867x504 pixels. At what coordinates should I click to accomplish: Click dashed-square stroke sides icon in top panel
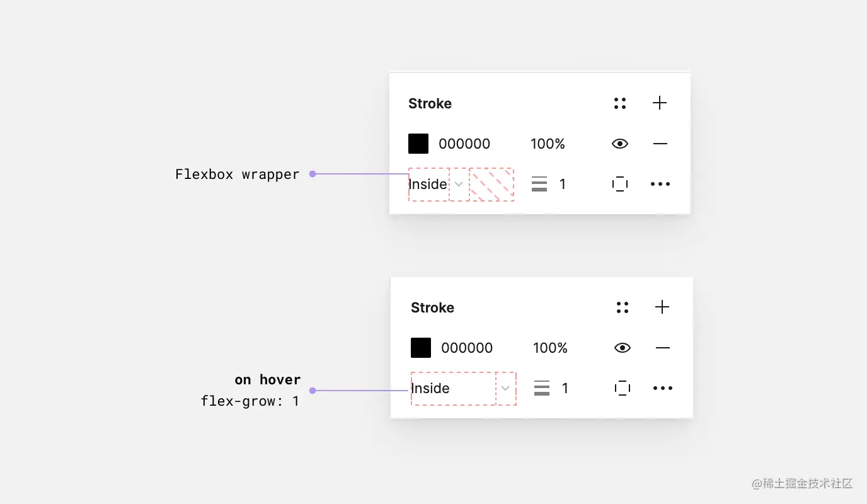coord(620,184)
